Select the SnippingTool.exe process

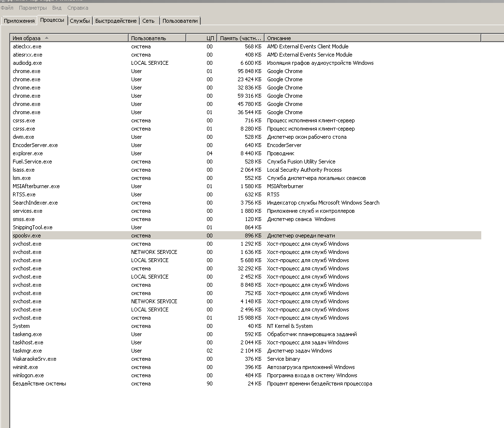click(x=247, y=227)
